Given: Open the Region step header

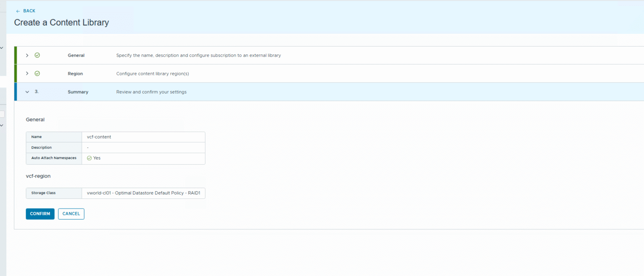Looking at the screenshot, I should coord(75,74).
